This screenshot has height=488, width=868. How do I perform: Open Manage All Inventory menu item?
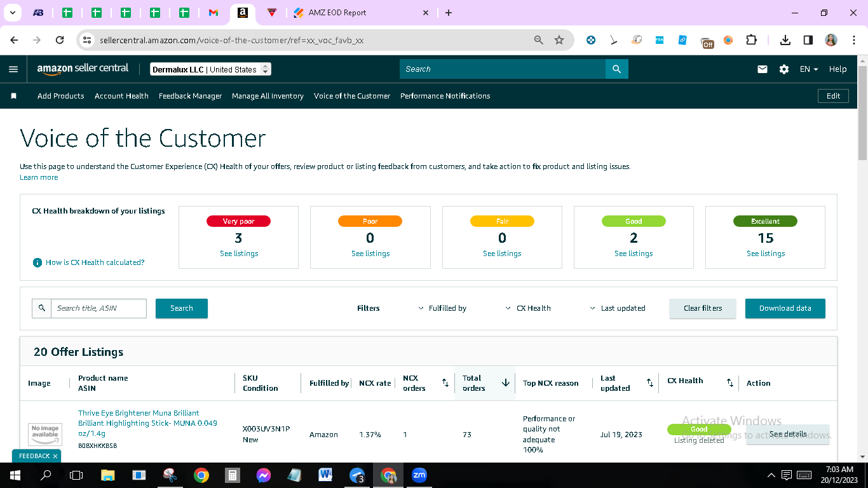[268, 96]
